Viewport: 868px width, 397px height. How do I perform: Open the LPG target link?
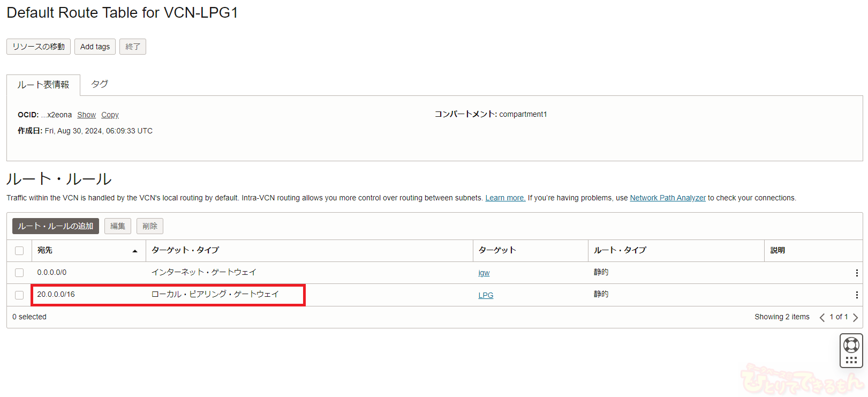pos(486,295)
